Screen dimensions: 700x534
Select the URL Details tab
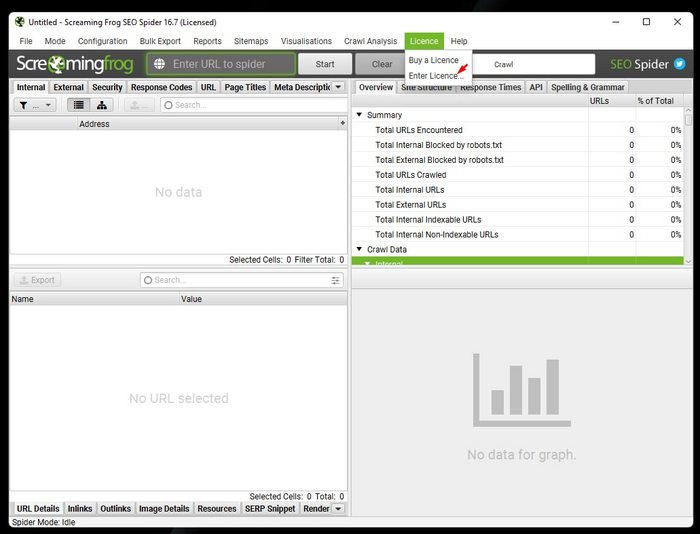(38, 509)
